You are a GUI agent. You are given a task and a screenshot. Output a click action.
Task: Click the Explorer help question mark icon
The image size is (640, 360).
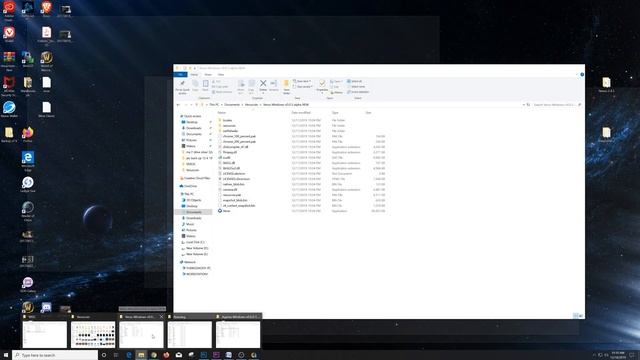[582, 75]
